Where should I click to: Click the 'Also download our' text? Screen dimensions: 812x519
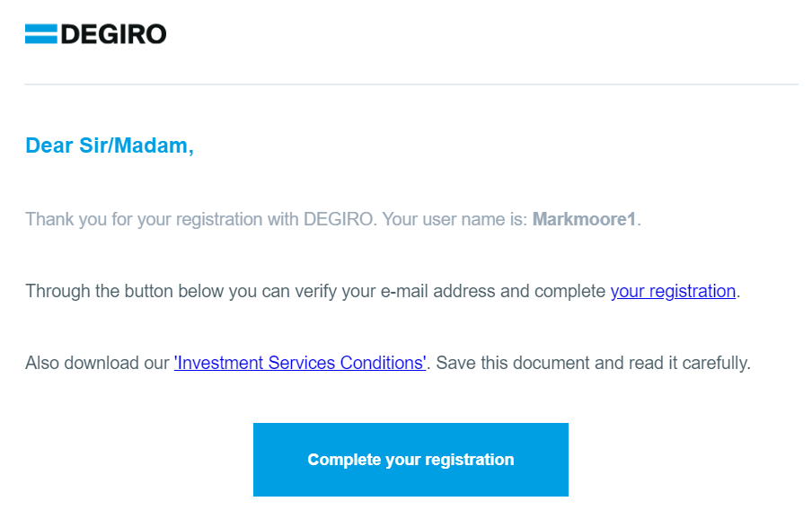pyautogui.click(x=97, y=363)
